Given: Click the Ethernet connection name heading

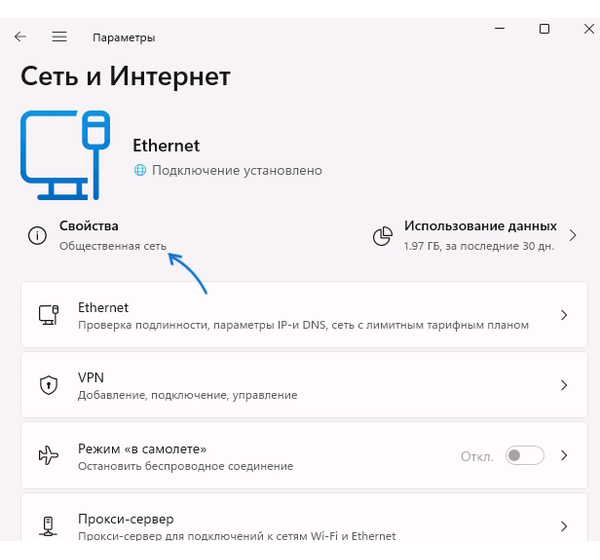Looking at the screenshot, I should tap(166, 145).
